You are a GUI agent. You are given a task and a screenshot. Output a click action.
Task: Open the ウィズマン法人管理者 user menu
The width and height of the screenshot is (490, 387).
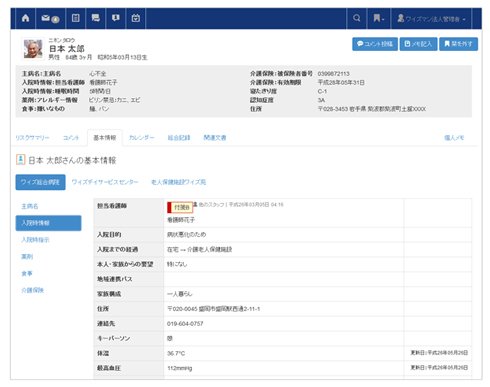tap(432, 19)
